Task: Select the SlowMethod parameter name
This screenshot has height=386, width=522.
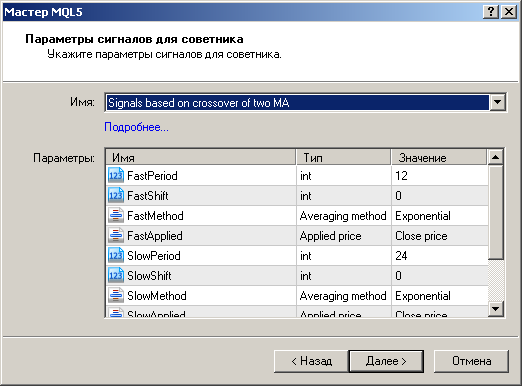Action: (157, 296)
